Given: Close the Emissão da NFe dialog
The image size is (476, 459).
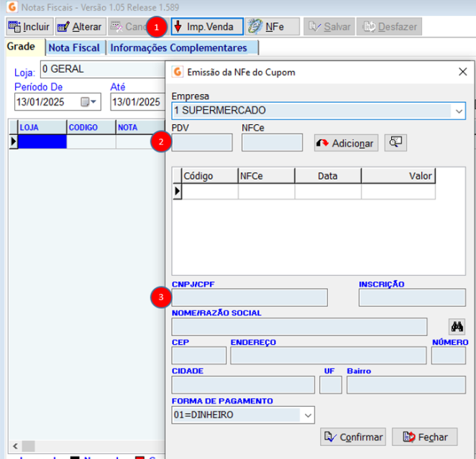Looking at the screenshot, I should click(462, 72).
